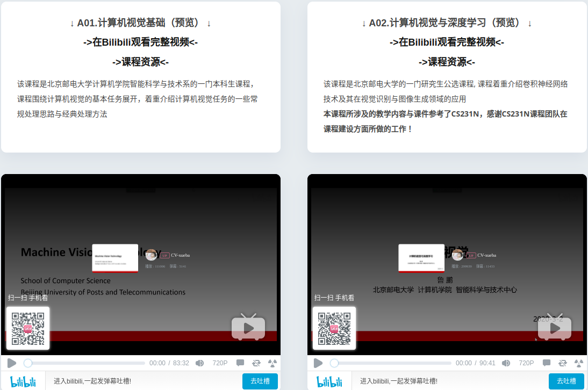Change 720P quality on the 83:32 video
The height and width of the screenshot is (390, 588).
click(x=220, y=363)
